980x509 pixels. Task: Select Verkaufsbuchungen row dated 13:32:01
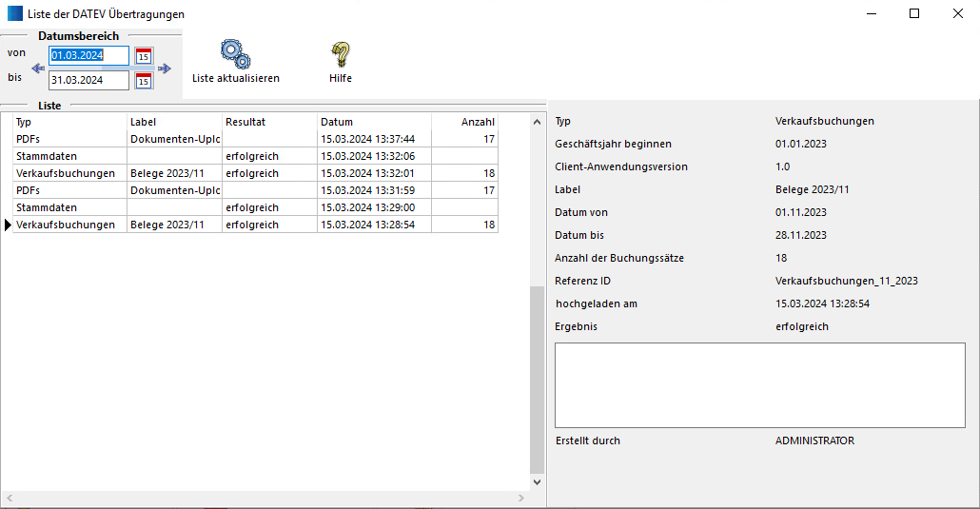(69, 173)
